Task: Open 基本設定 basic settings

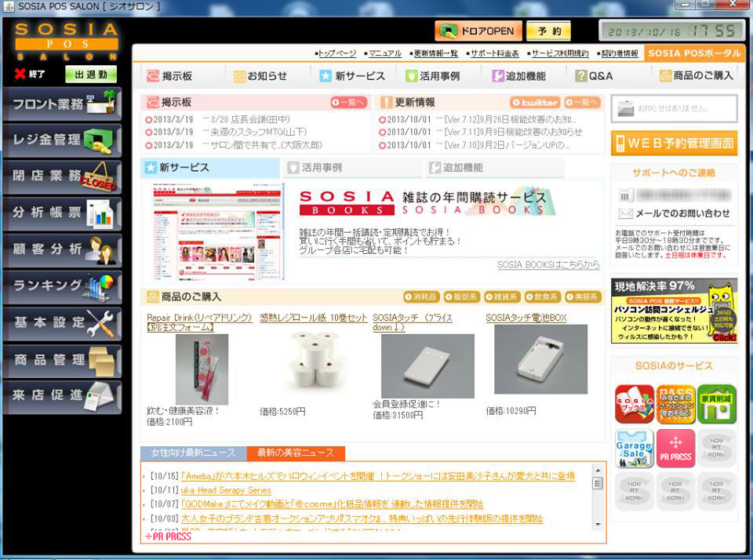Action: point(62,323)
